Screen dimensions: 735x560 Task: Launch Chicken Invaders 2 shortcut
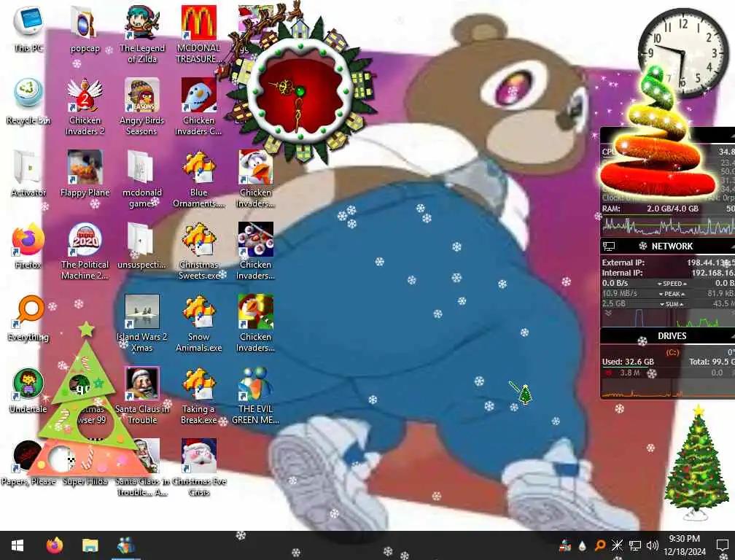(85, 107)
